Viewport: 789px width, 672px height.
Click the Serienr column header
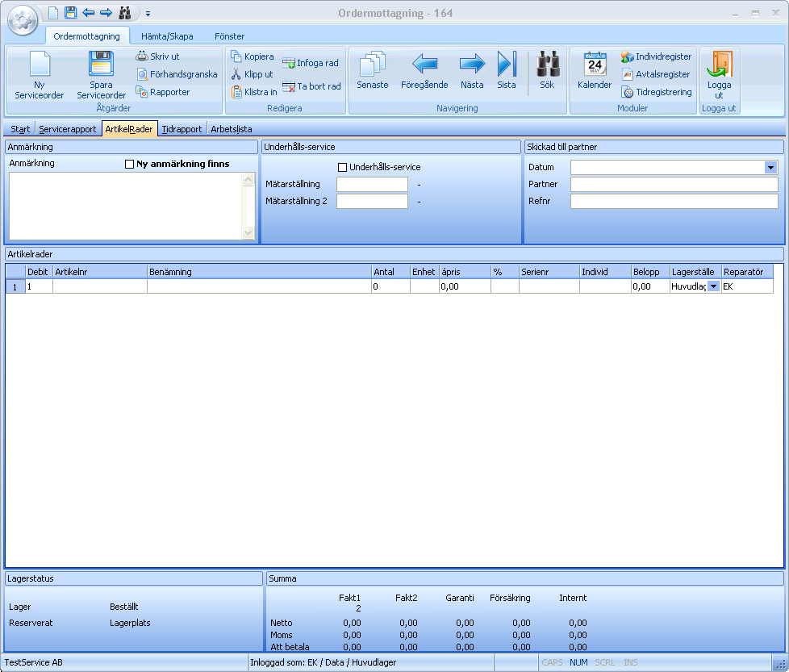pos(549,272)
